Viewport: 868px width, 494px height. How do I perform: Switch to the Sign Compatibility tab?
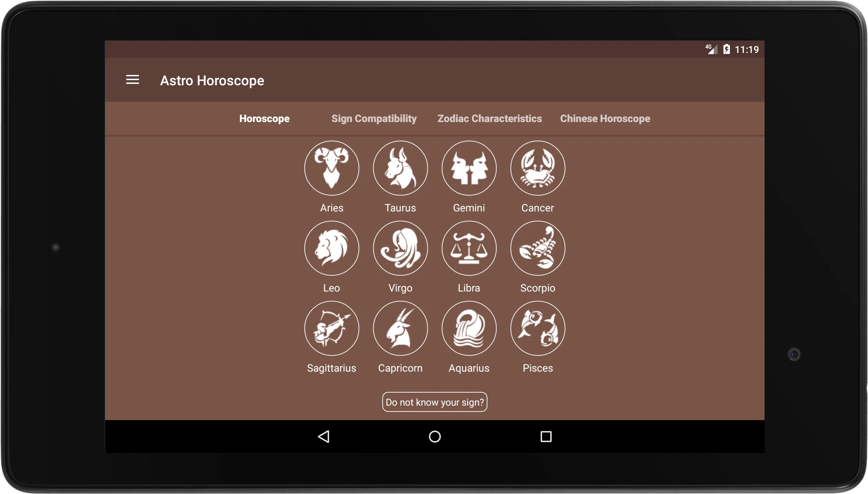pyautogui.click(x=374, y=118)
